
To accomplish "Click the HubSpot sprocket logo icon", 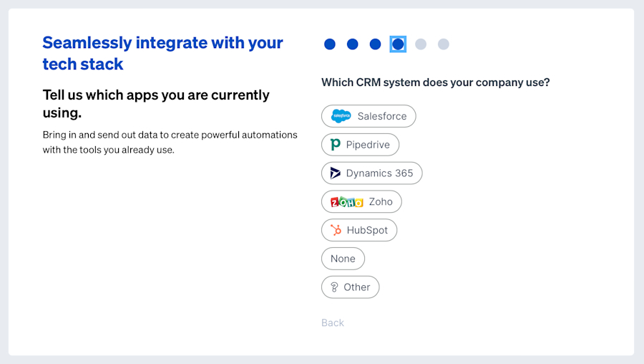I will pyautogui.click(x=335, y=231).
